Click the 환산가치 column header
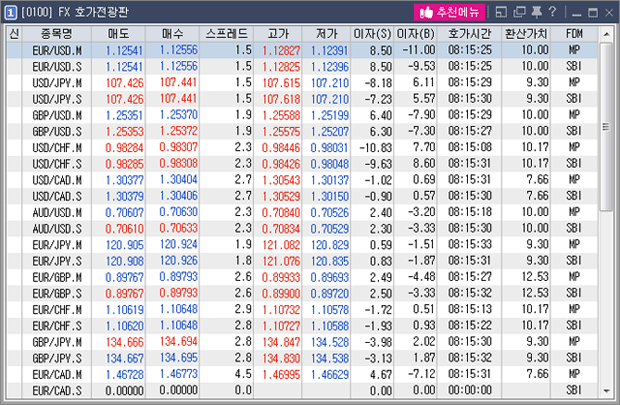 (526, 34)
